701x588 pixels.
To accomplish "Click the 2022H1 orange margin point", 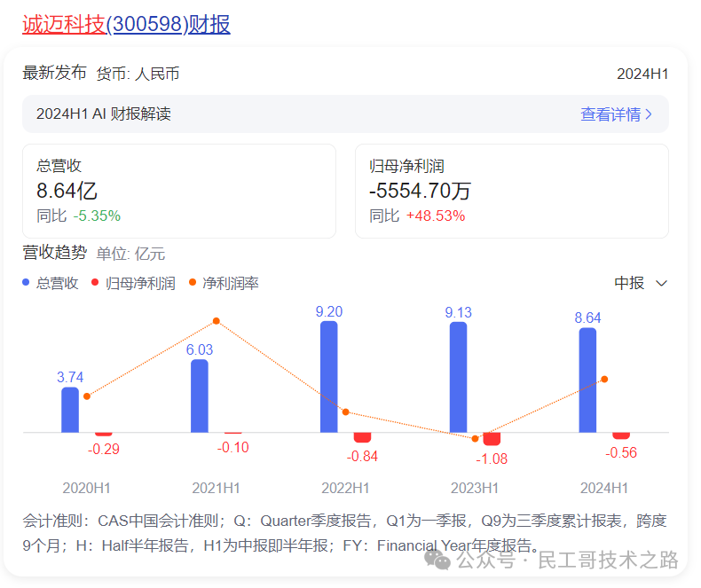I will pyautogui.click(x=345, y=412).
